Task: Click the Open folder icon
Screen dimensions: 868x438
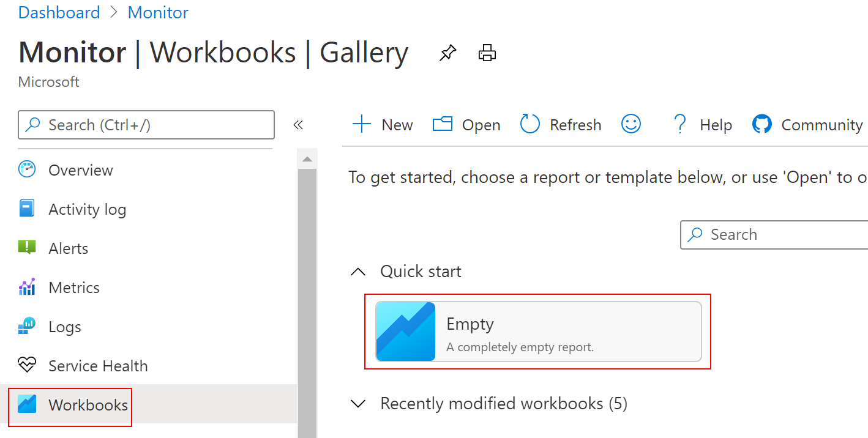Action: [x=442, y=124]
